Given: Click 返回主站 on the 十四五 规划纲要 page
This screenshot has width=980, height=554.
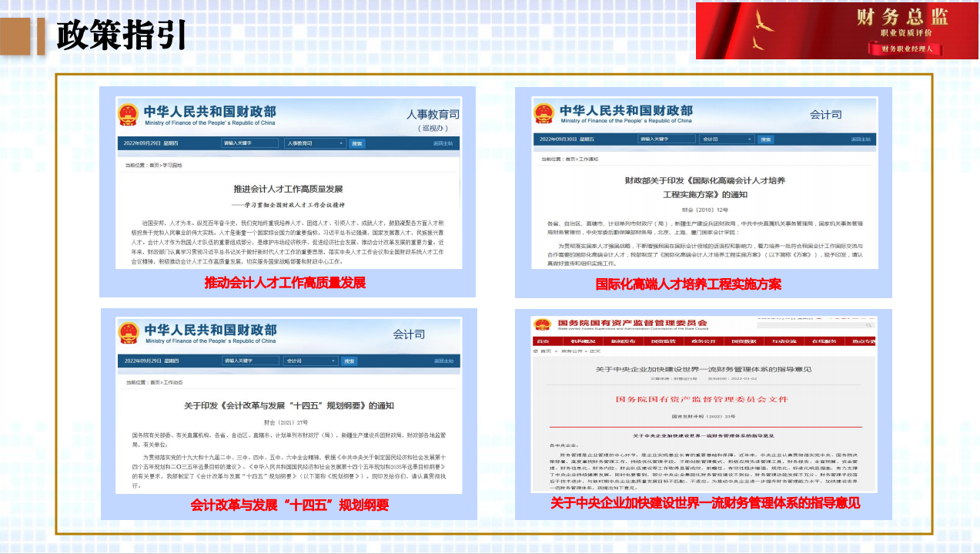Looking at the screenshot, I should [x=443, y=361].
